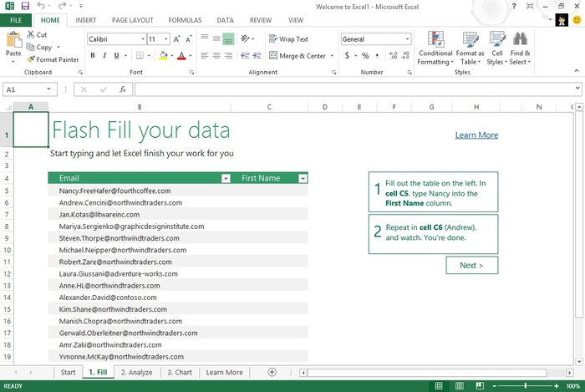Click the Insert Function fx button
585x392 pixels.
pyautogui.click(x=121, y=89)
